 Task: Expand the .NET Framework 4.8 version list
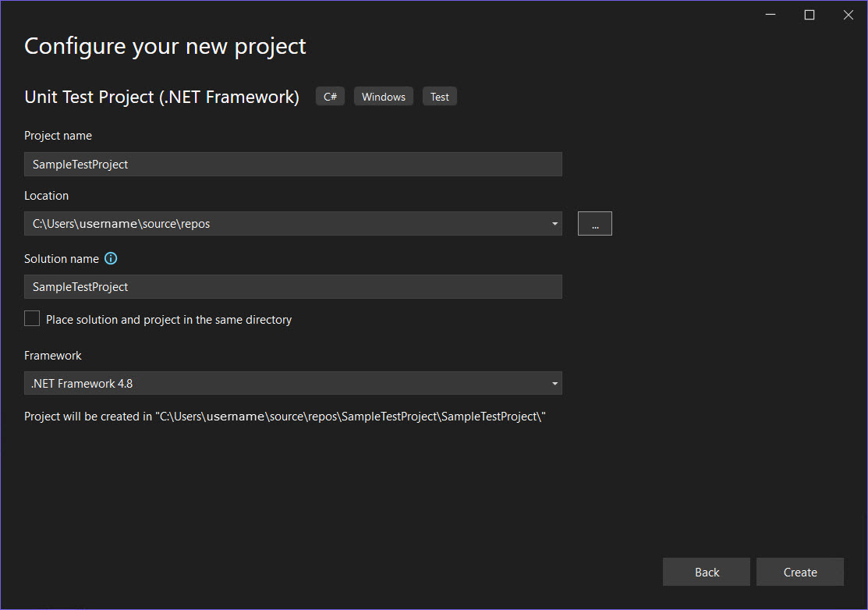(554, 383)
